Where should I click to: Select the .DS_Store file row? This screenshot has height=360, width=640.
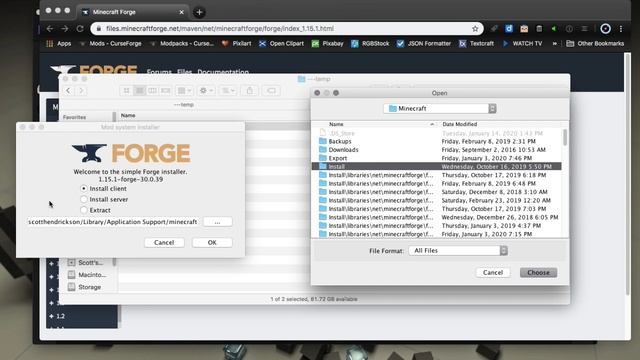pyautogui.click(x=436, y=133)
